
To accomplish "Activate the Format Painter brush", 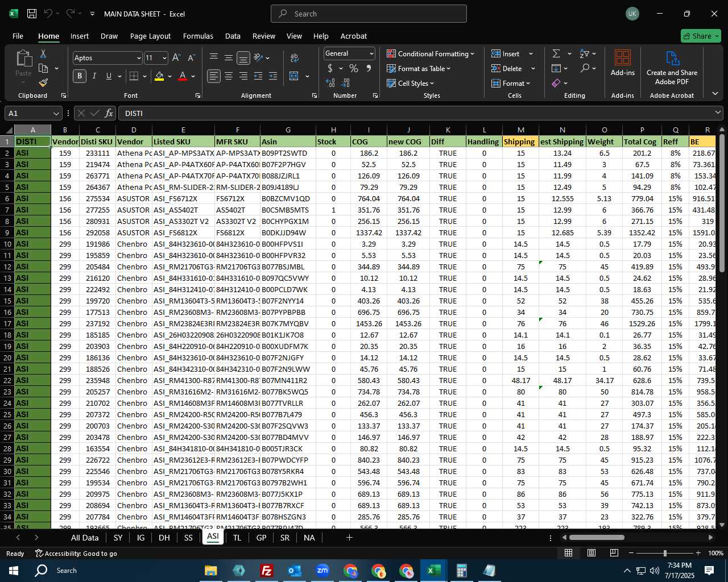I will pos(43,83).
